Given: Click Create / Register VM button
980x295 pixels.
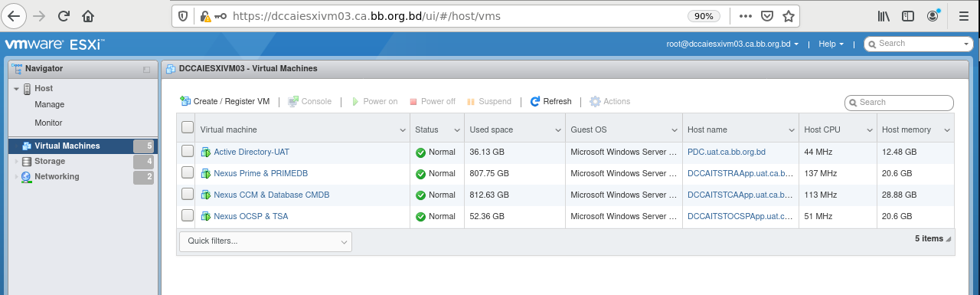Looking at the screenshot, I should pos(224,101).
